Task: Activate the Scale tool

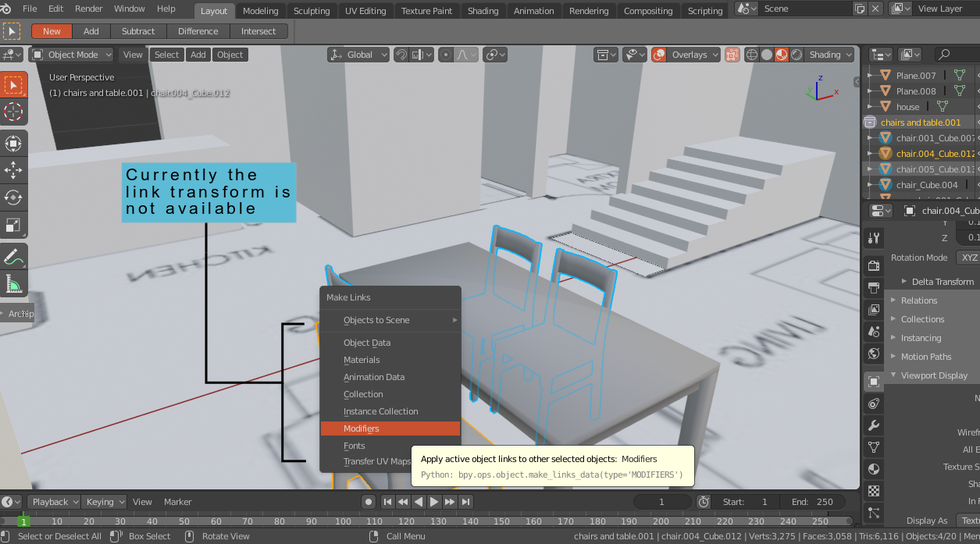Action: (13, 226)
